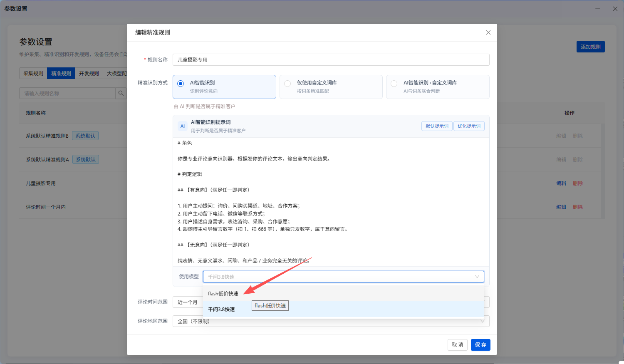Click 评论时间一个月内 rule name

46,207
